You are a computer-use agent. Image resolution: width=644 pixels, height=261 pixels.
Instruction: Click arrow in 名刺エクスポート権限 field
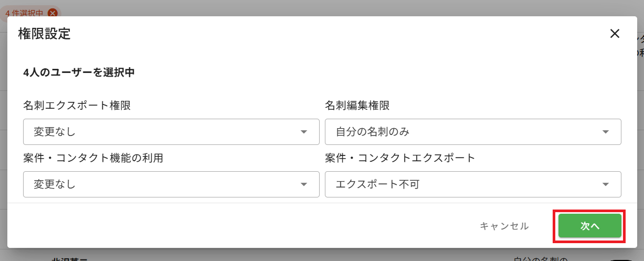point(304,132)
